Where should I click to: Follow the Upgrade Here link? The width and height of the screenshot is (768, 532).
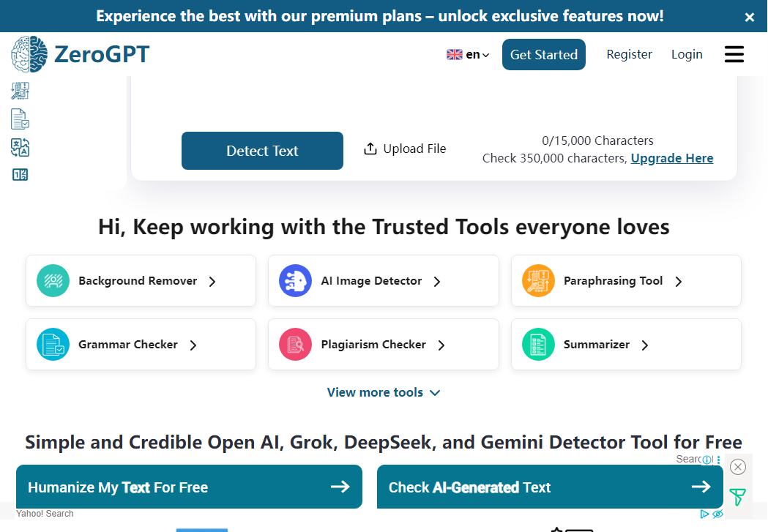pos(672,158)
